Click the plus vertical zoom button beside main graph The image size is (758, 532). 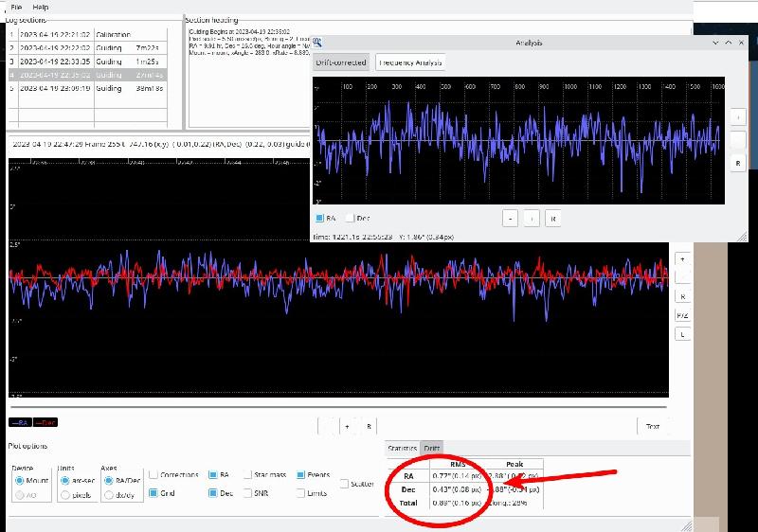pyautogui.click(x=682, y=259)
